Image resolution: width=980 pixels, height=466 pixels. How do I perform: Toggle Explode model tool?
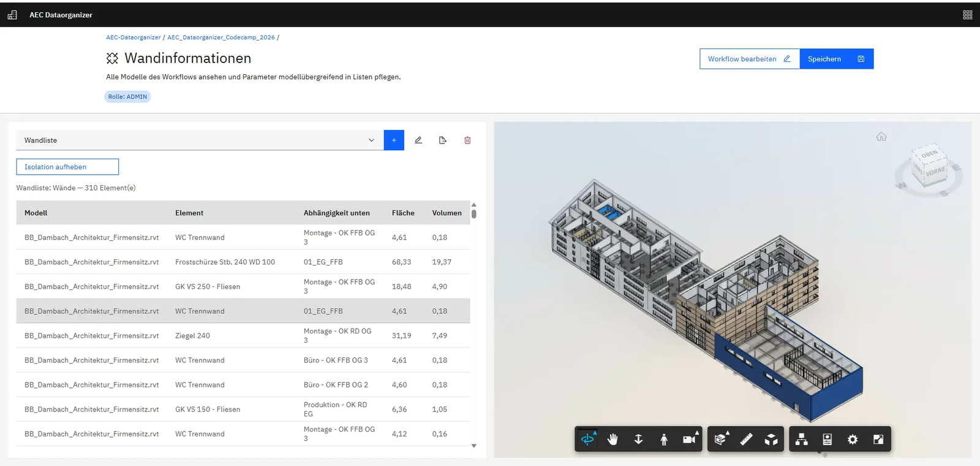click(771, 439)
